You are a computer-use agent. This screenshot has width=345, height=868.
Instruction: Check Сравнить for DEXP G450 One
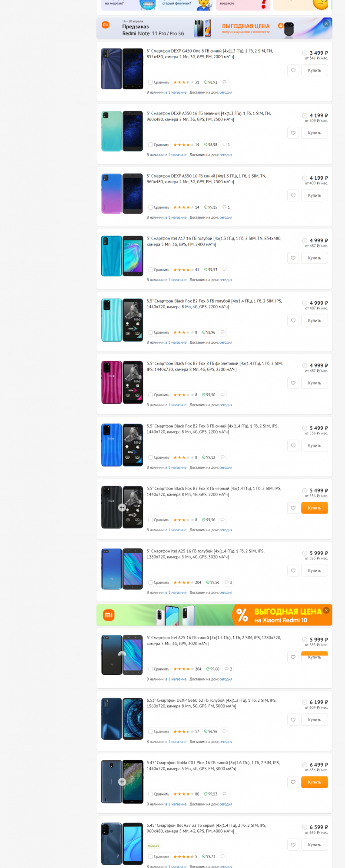(x=151, y=82)
